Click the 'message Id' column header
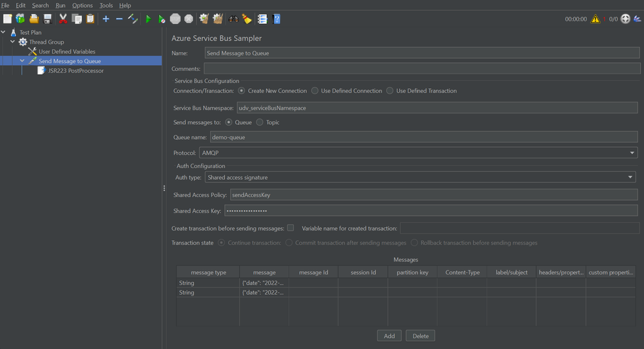This screenshot has height=349, width=644. 313,272
